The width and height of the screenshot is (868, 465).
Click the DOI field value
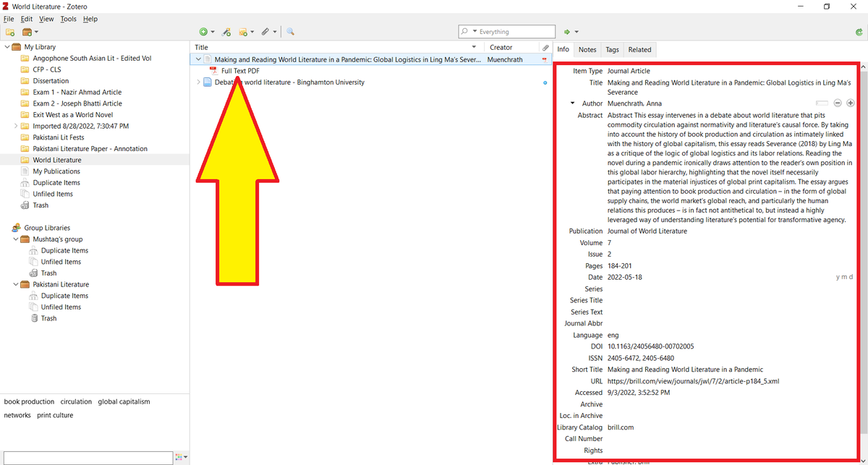[650, 346]
